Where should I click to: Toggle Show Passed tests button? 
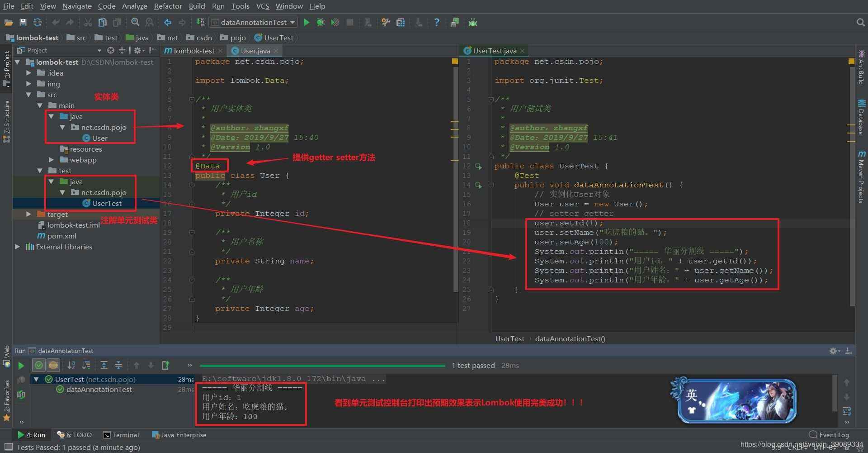click(39, 365)
